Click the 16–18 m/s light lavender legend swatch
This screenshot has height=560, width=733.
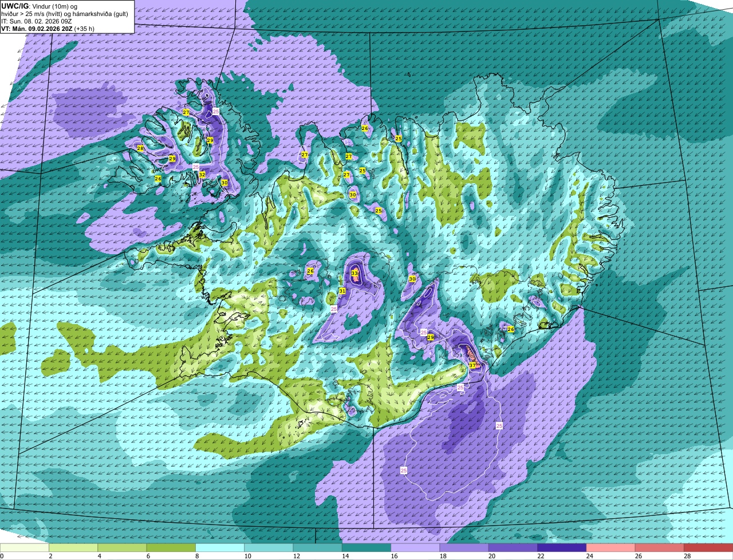415,547
